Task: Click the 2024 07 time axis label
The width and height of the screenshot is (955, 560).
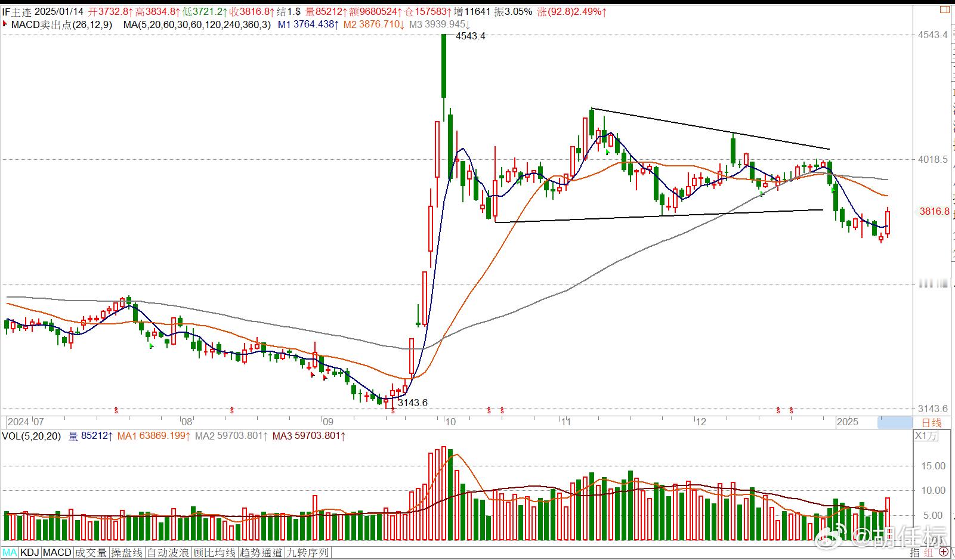Action: point(26,422)
